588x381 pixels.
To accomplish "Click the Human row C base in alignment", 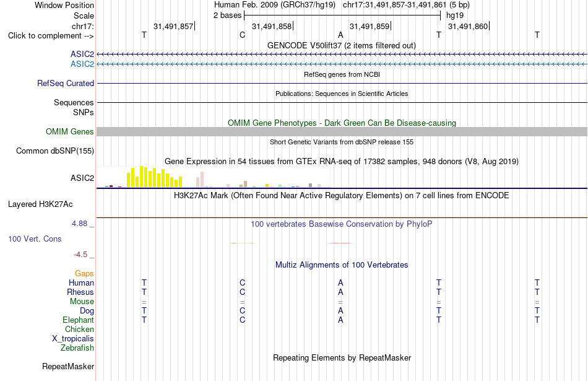I will tap(242, 283).
